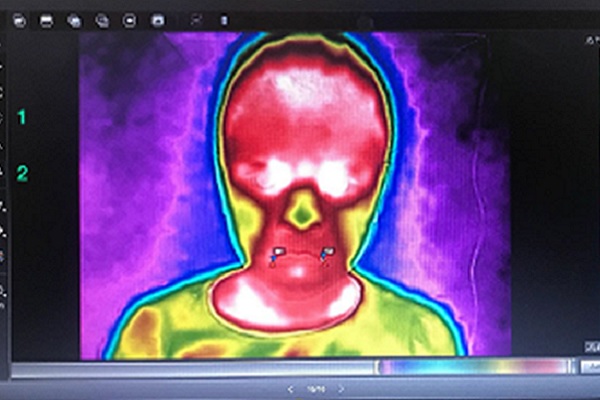This screenshot has width=600, height=400.
Task: Click the first toolbar icon for opening images
Action: [20, 20]
